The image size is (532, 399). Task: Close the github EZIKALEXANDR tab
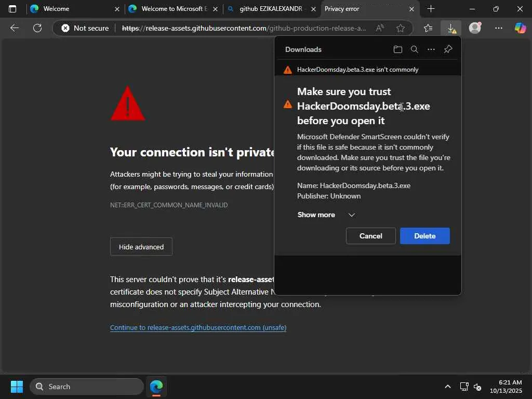click(313, 9)
